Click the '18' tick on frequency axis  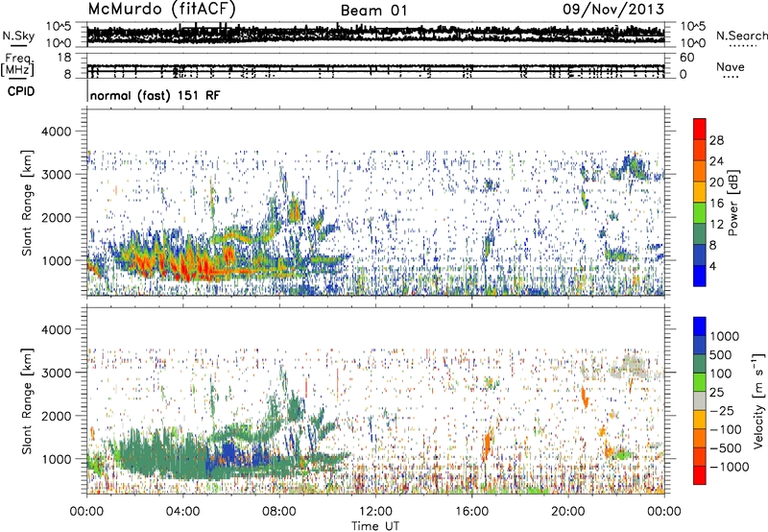click(x=64, y=58)
